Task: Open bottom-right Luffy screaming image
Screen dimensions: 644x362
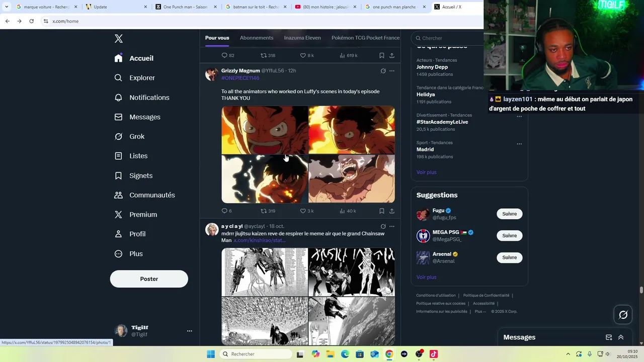Action: click(352, 179)
